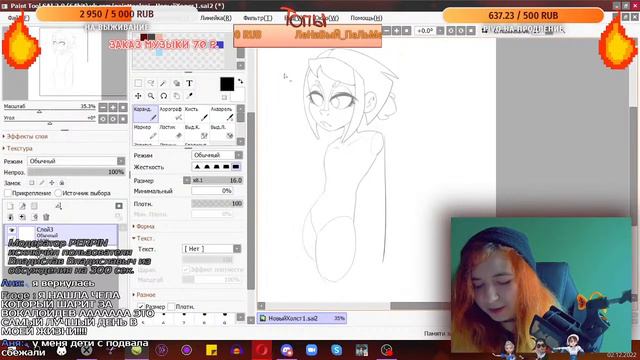Image resolution: width=640 pixels, height=360 pixels.
Task: Uncheck the Размер pressure checkbox
Action: click(x=141, y=307)
